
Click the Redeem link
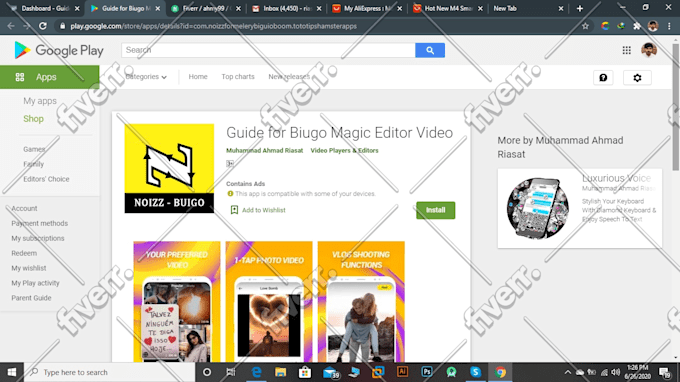24,253
